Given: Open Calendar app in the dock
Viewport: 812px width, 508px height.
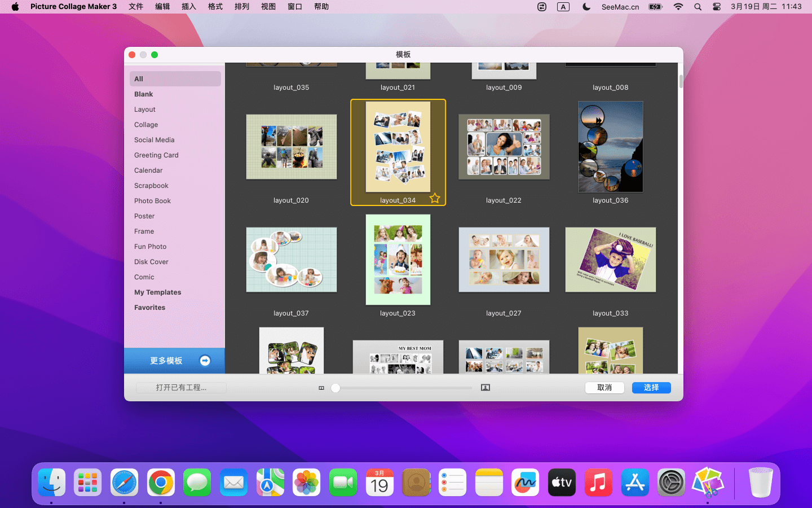Looking at the screenshot, I should [x=379, y=483].
